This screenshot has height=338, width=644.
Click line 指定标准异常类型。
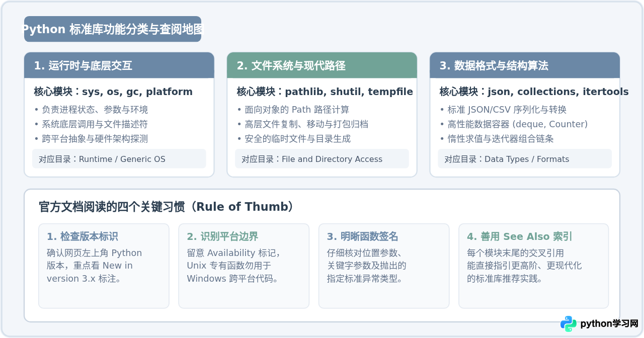(365, 279)
